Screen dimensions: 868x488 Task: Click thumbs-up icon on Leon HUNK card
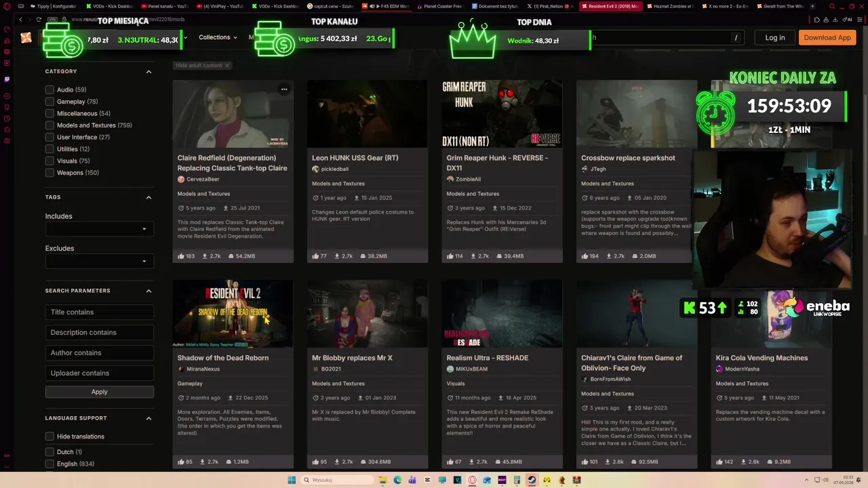click(x=315, y=256)
